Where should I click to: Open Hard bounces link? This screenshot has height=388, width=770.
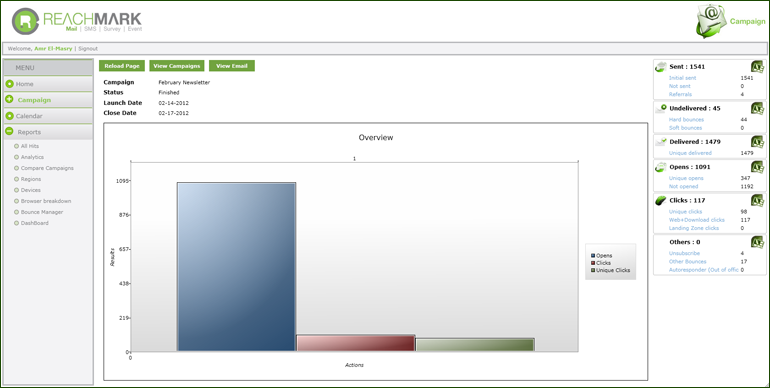click(x=686, y=120)
